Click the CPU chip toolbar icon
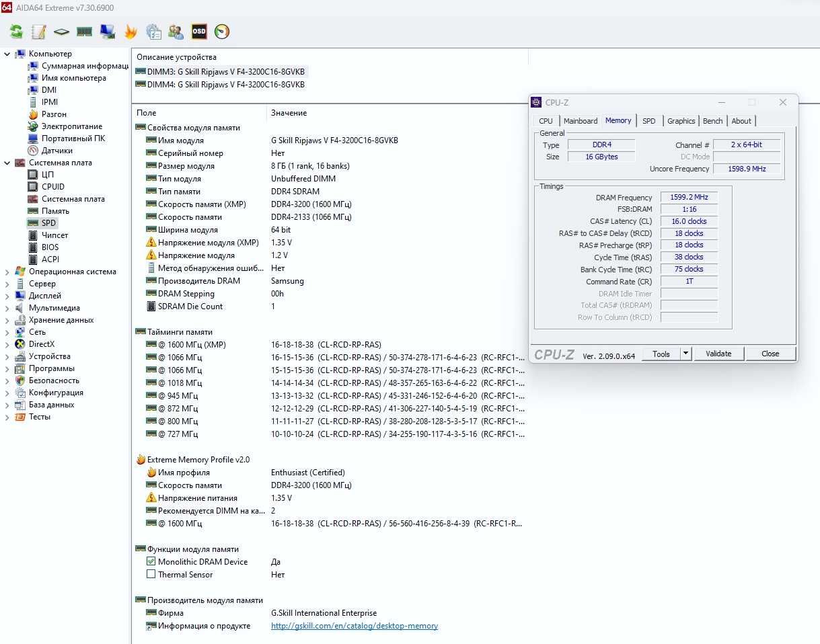Screen dimensions: 820x644 coord(62,31)
